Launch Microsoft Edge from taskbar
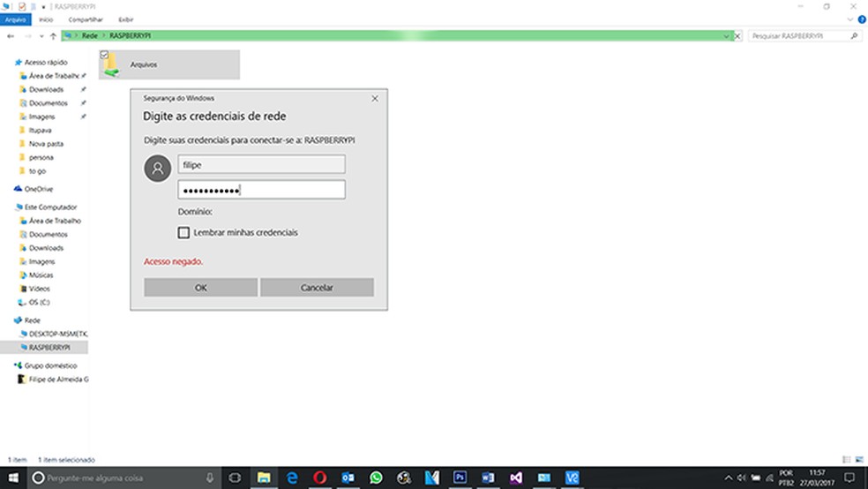 292,478
